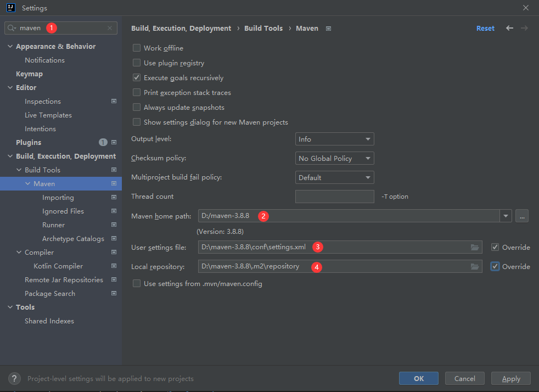The width and height of the screenshot is (539, 392).
Task: Collapse Build, Execution, Deployment section
Action: coord(10,156)
